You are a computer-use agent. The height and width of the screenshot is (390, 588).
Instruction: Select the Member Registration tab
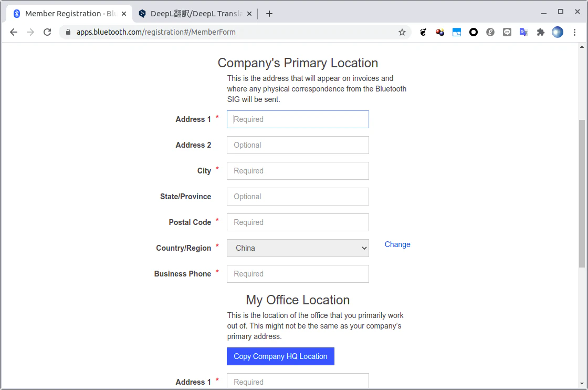point(69,14)
